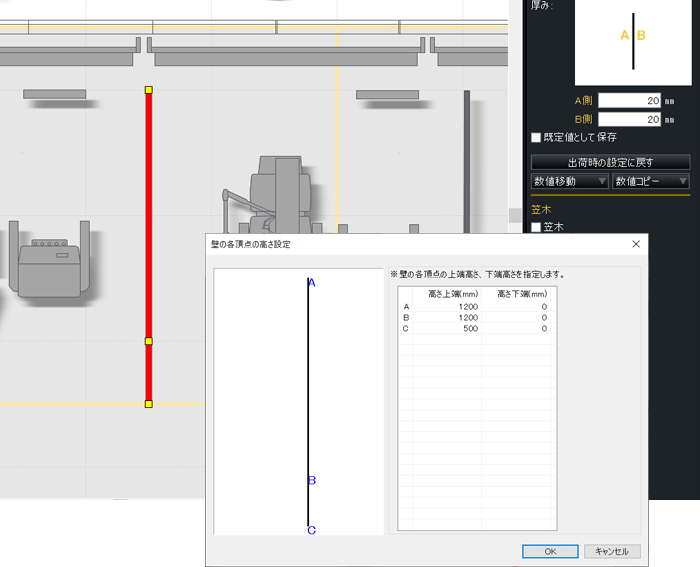Viewport: 700px width, 567px height.
Task: Click vertex C in the wall preview
Action: [311, 530]
